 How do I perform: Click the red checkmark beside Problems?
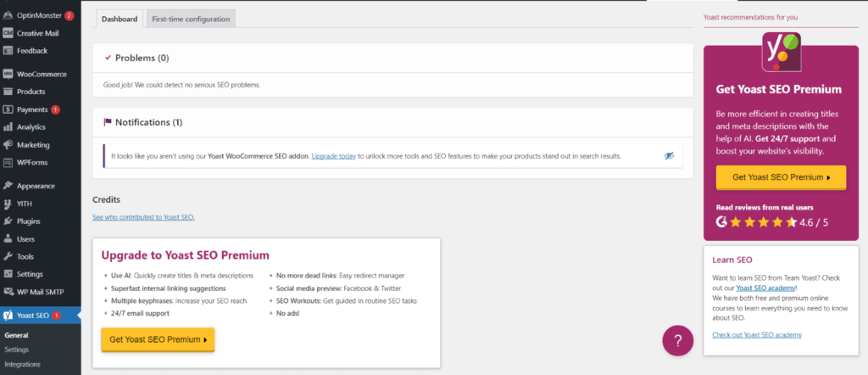pos(108,58)
